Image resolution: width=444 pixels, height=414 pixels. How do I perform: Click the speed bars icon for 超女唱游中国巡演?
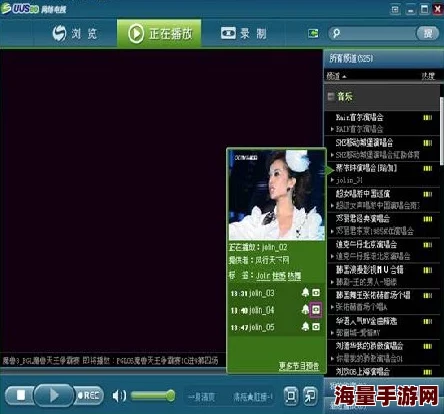[x=427, y=194]
